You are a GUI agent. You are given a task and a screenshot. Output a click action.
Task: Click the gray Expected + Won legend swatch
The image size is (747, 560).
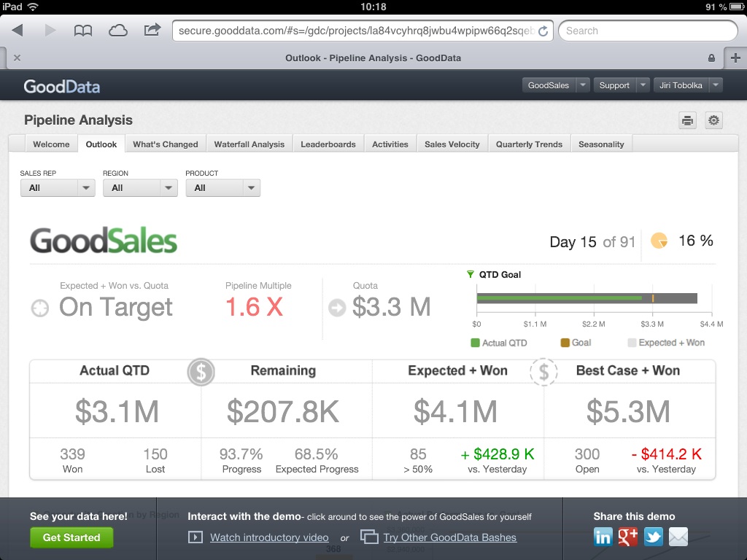point(632,343)
